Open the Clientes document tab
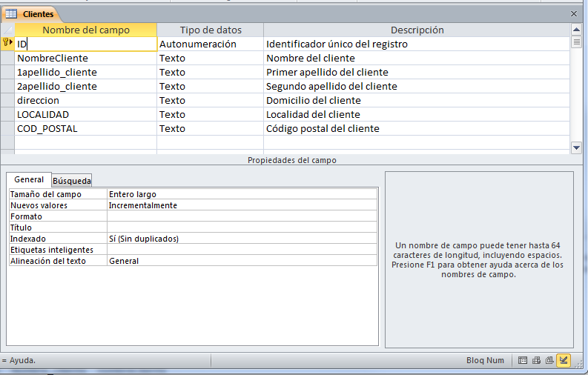Image resolution: width=588 pixels, height=375 pixels. (38, 14)
